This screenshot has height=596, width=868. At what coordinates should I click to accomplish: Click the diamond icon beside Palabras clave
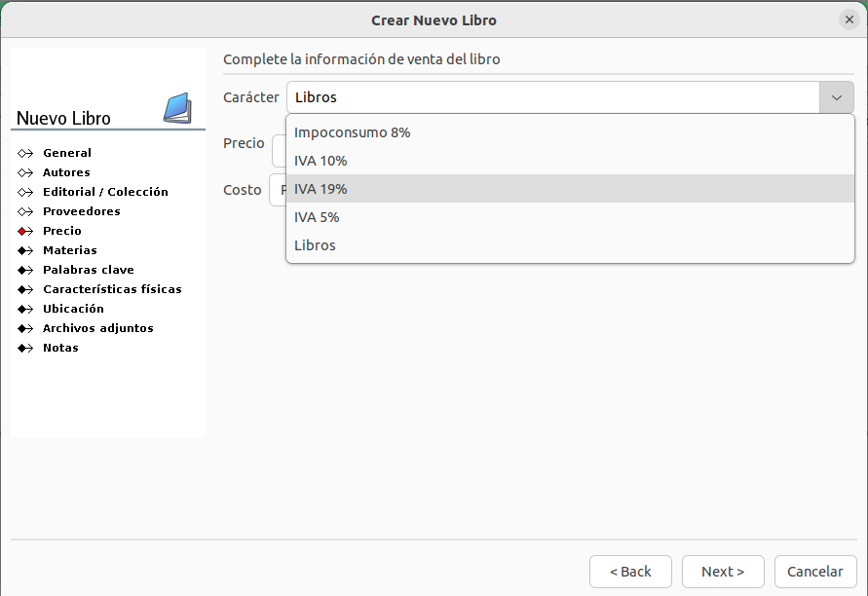[x=25, y=270]
